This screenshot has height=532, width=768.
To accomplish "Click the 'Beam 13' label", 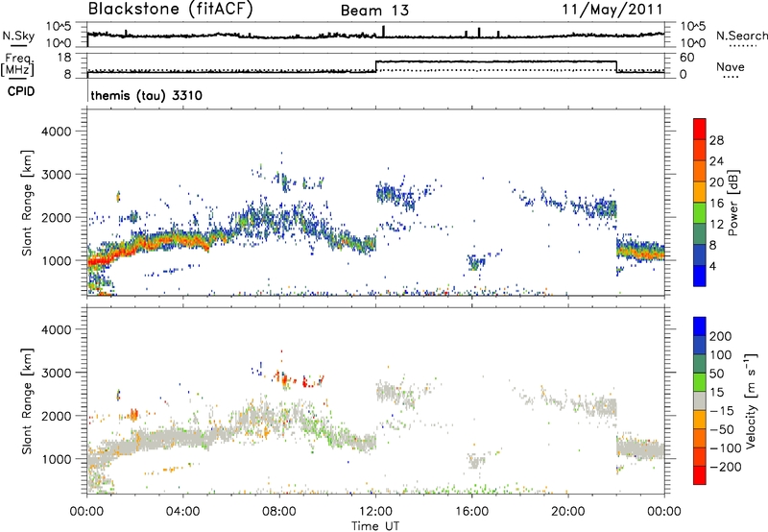I will pos(374,11).
